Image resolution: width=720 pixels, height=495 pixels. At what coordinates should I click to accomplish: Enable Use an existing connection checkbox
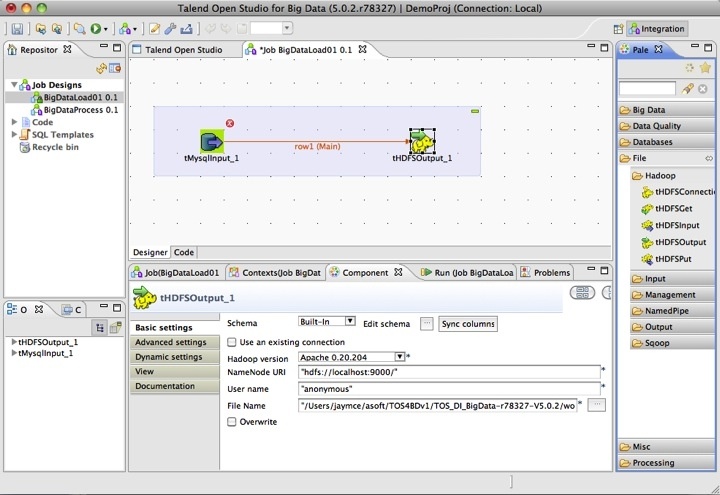(232, 342)
